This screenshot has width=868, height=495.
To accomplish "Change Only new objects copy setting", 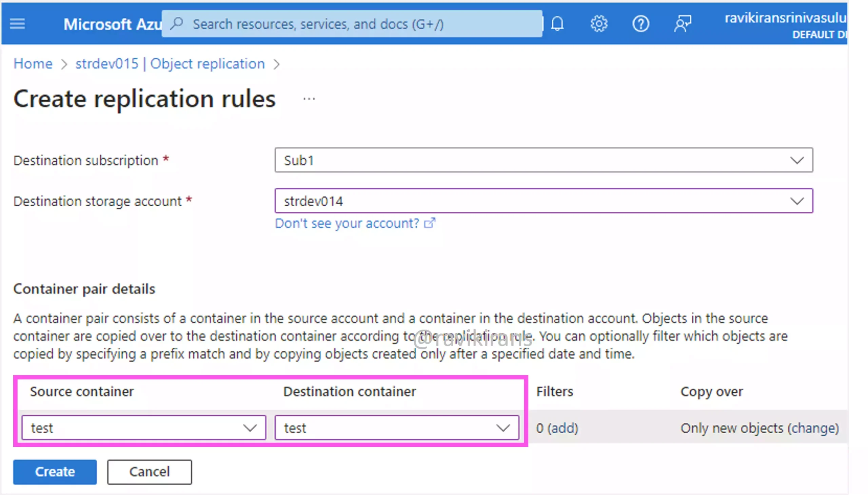I will pos(759,428).
